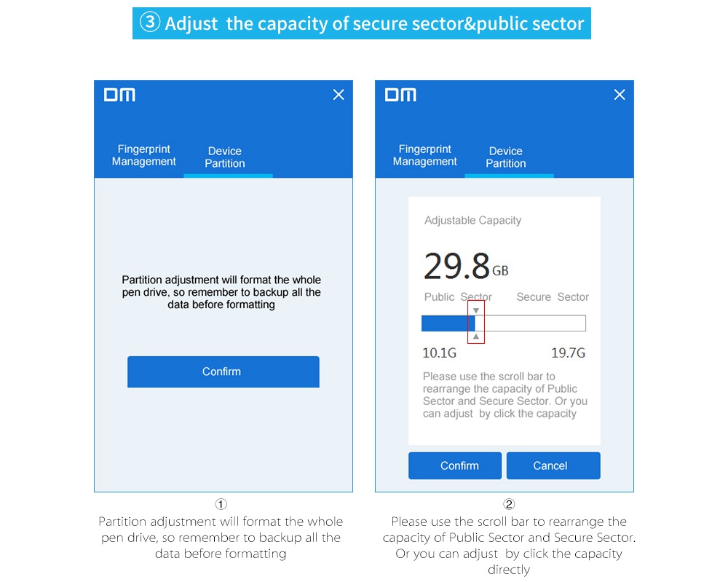Click the 19.7G secure capacity value
Screen dimensions: 728x582
tap(568, 354)
